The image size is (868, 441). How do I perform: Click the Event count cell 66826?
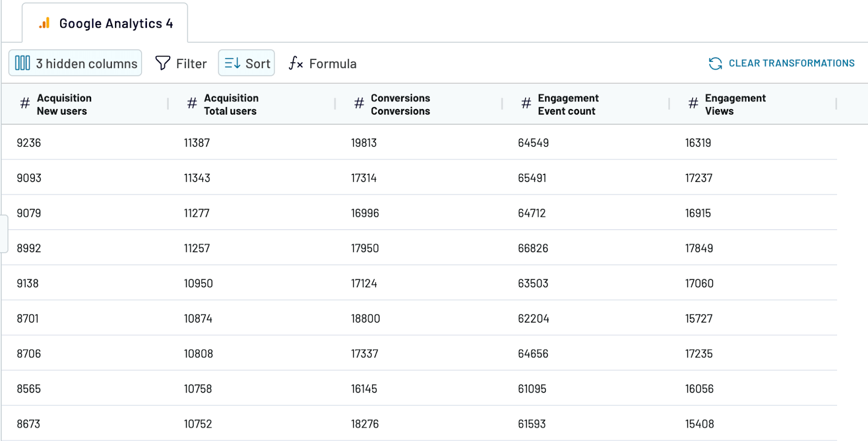click(533, 249)
